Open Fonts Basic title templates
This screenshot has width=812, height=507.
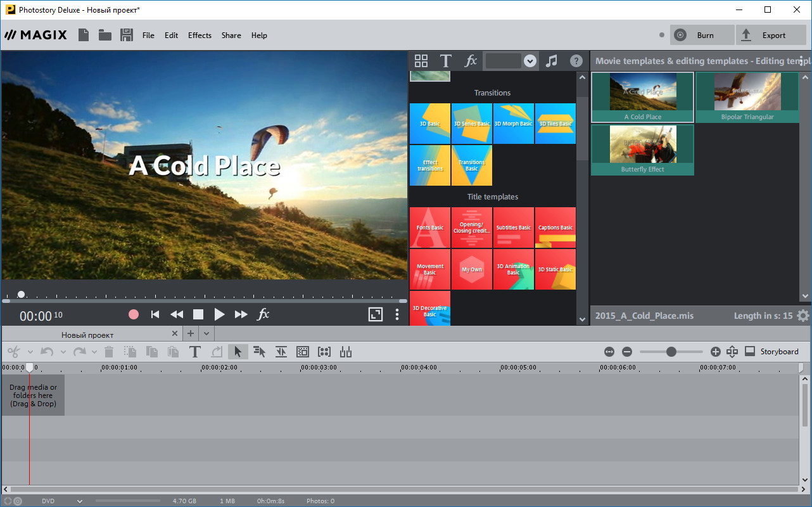click(430, 228)
